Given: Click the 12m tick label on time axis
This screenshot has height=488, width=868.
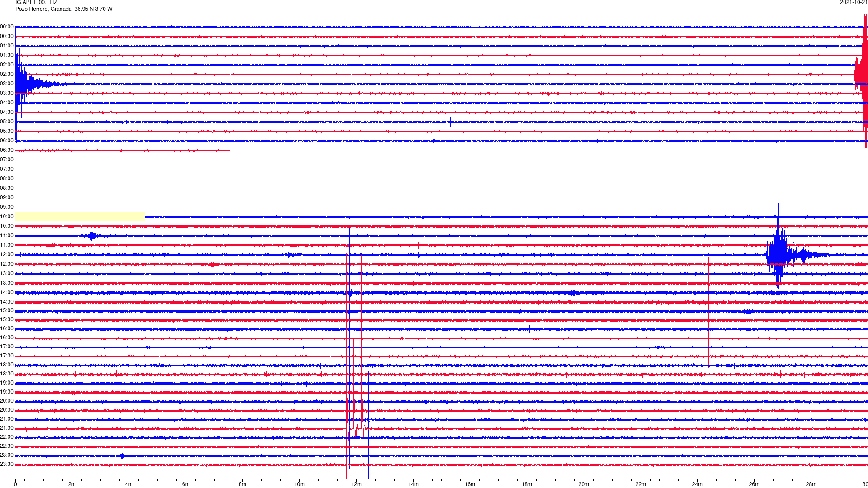Looking at the screenshot, I should coord(357,484).
